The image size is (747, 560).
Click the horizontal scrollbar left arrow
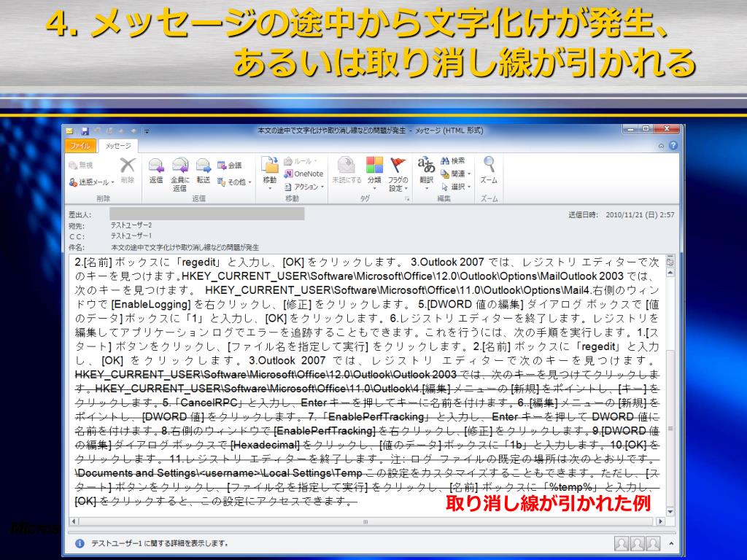(x=74, y=521)
